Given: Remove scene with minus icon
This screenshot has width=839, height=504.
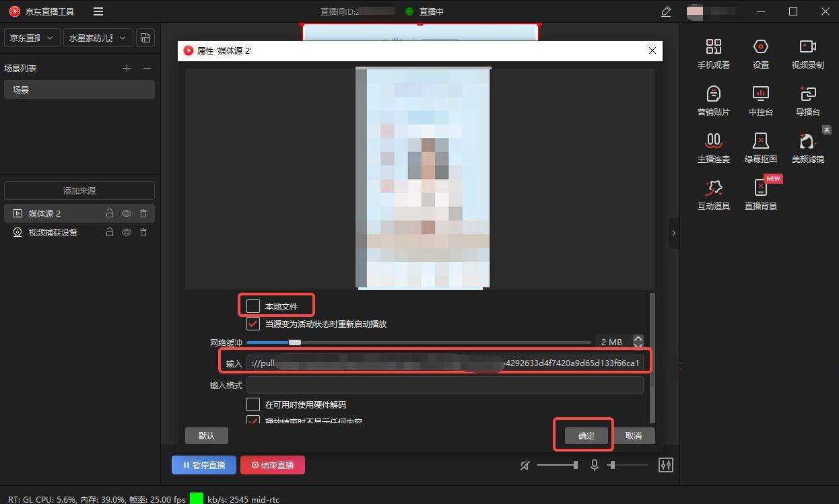Looking at the screenshot, I should [147, 69].
